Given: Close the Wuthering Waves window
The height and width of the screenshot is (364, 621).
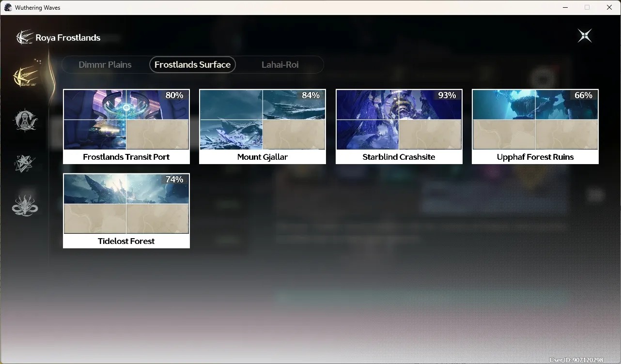Looking at the screenshot, I should 609,7.
